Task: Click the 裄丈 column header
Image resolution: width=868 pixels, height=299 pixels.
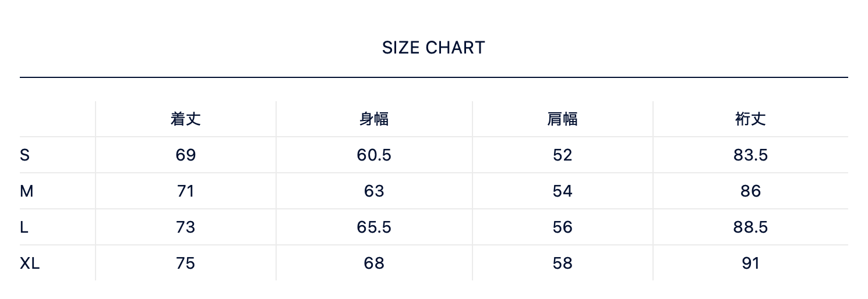Action: click(750, 119)
